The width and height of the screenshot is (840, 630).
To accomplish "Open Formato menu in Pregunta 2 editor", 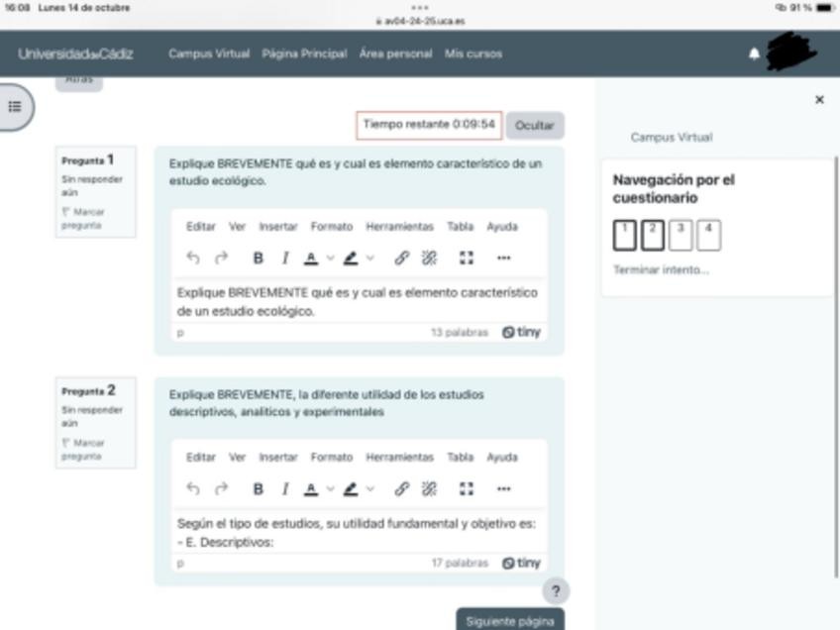I will click(x=332, y=457).
